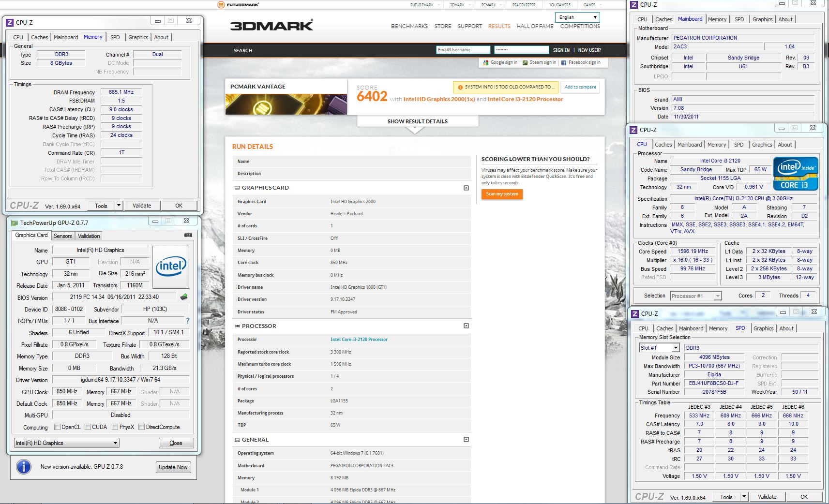Image resolution: width=829 pixels, height=504 pixels.
Task: Click the Bus Interface question mark icon
Action: [188, 321]
